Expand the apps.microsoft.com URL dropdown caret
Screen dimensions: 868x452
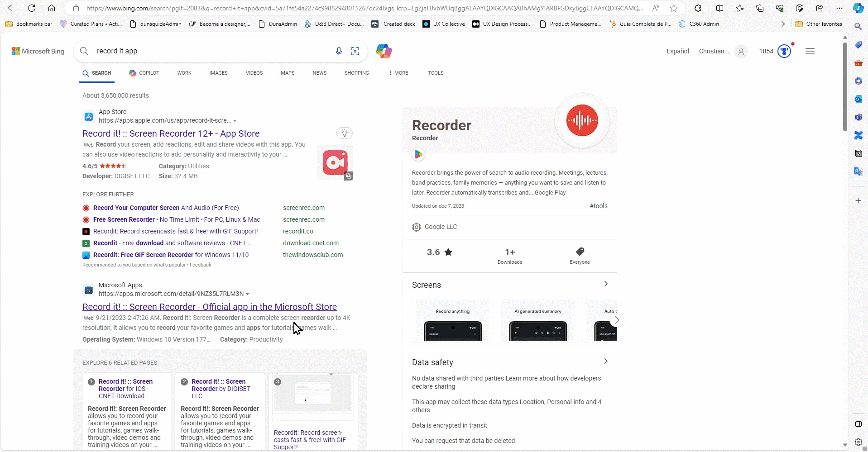[x=247, y=294]
